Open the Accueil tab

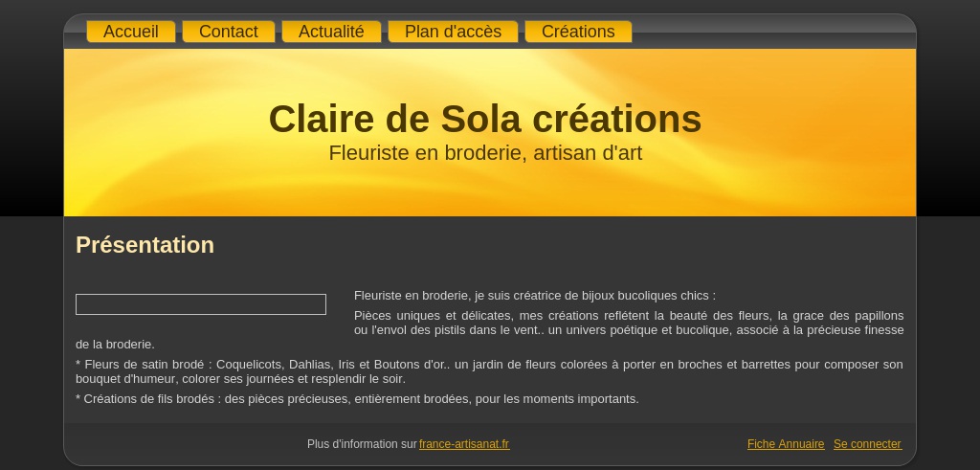(x=130, y=32)
